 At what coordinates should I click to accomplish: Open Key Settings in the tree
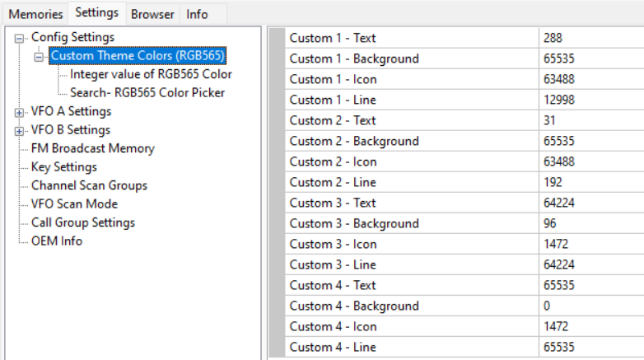coord(64,167)
